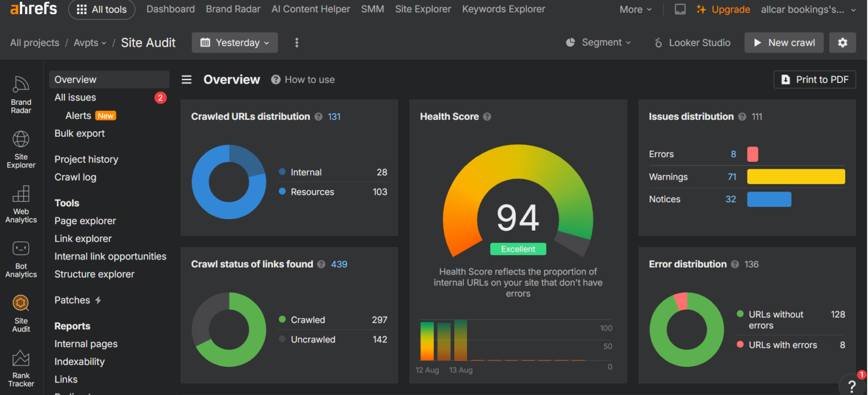Click the settings gear button
Viewport: 868px width, 395px height.
point(843,42)
